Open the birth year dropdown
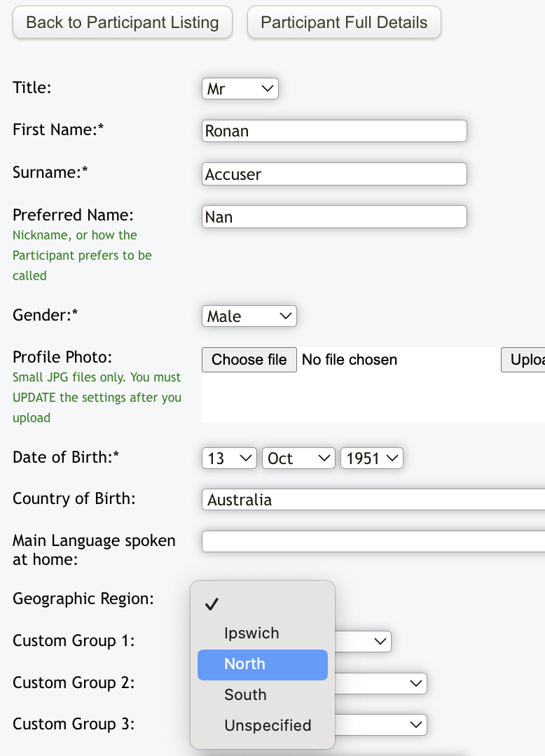This screenshot has height=756, width=545. (x=371, y=458)
